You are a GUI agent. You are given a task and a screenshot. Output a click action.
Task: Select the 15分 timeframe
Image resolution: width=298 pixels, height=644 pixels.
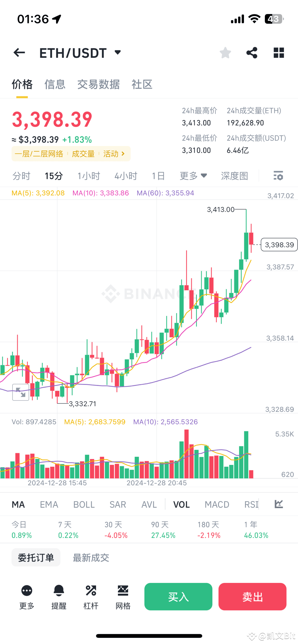click(x=54, y=176)
